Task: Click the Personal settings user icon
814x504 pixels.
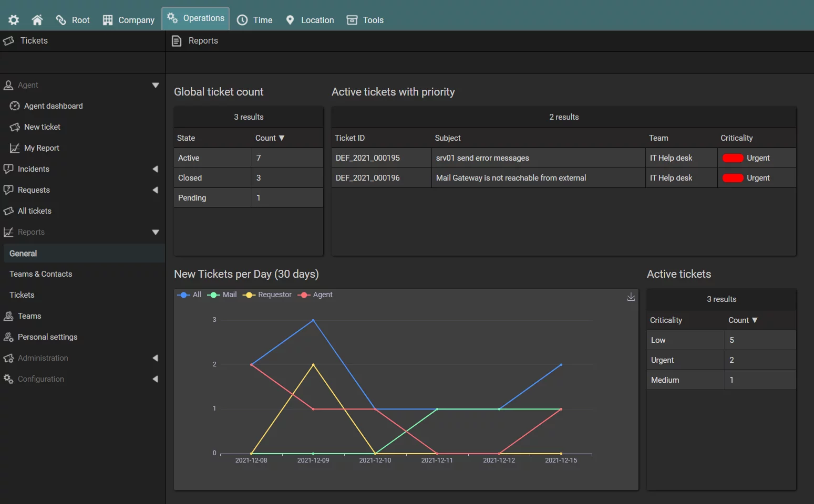Action: click(x=8, y=337)
